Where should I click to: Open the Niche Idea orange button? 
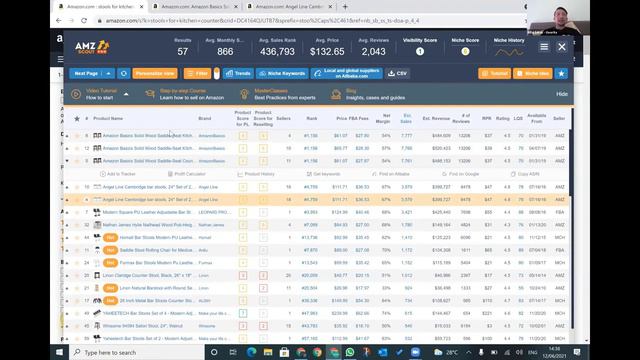tap(533, 73)
